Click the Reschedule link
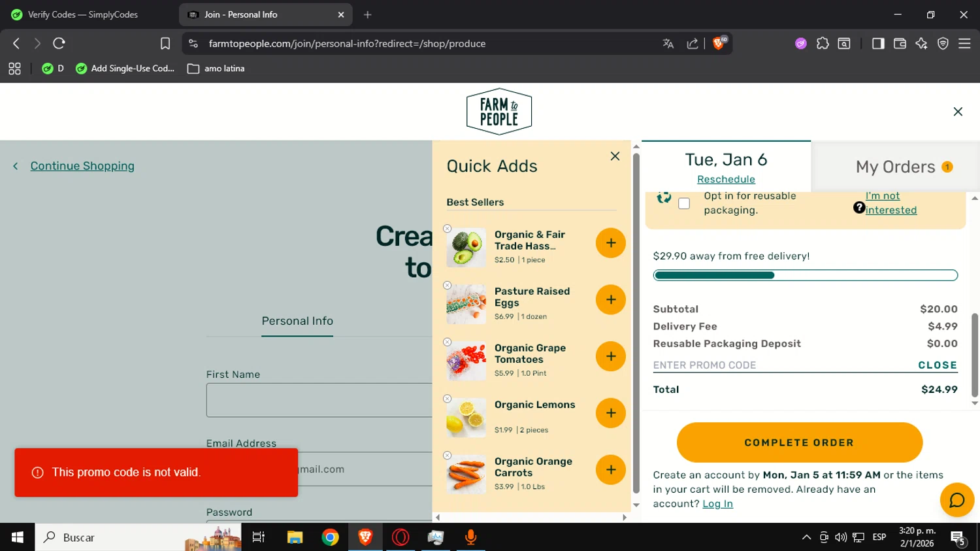This screenshot has width=980, height=551. (x=726, y=179)
